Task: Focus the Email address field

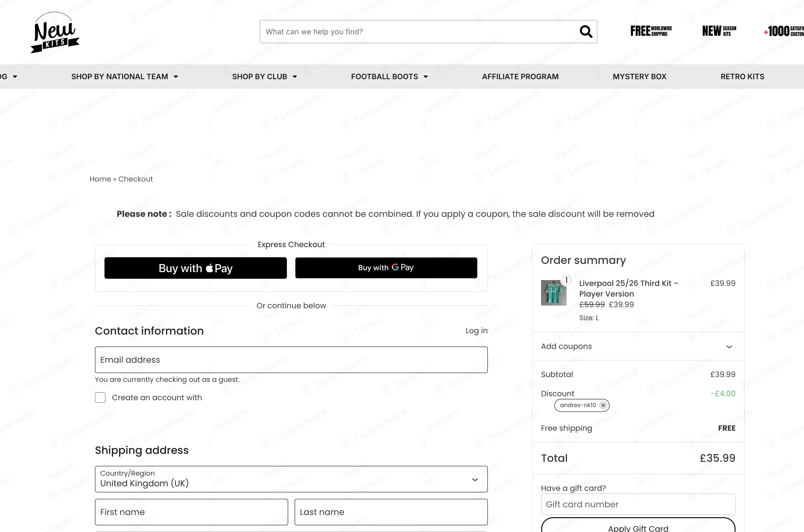Action: (291, 360)
